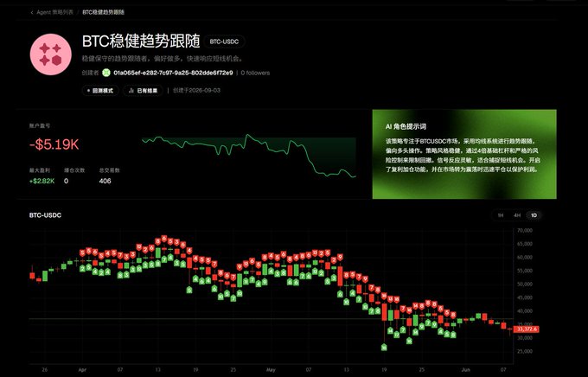Click the back chevron before Agent 策略列表
This screenshot has height=377, width=588.
(32, 12)
